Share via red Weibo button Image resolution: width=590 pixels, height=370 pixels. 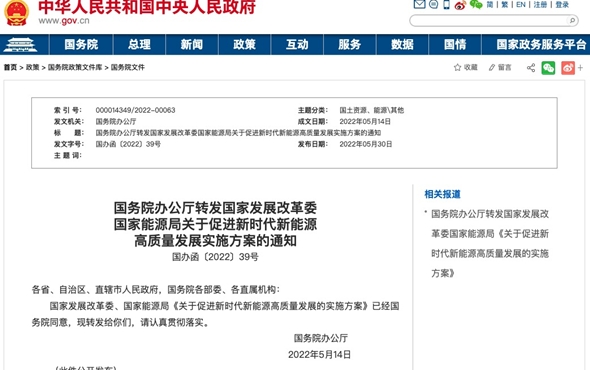click(x=568, y=68)
